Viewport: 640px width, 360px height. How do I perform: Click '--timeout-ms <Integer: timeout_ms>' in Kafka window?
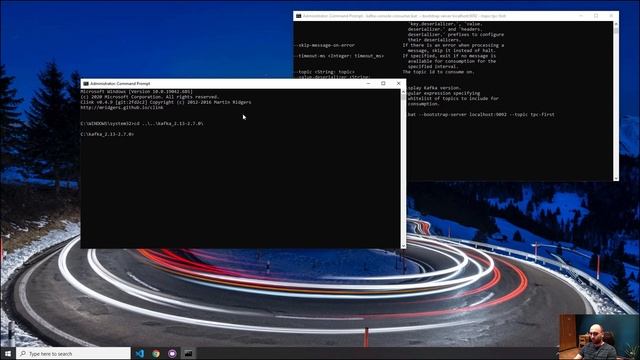pyautogui.click(x=339, y=56)
